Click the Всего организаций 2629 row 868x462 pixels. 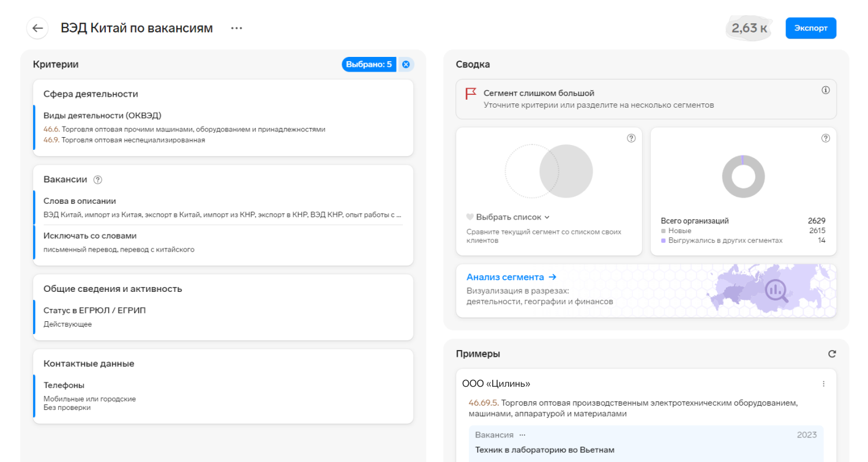coord(743,221)
